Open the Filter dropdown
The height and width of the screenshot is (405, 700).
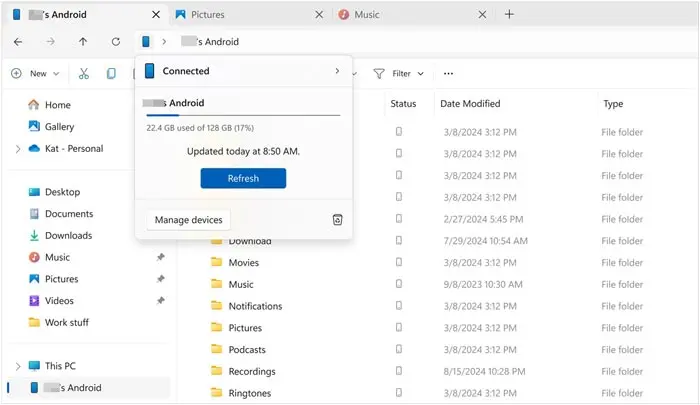[x=400, y=73]
